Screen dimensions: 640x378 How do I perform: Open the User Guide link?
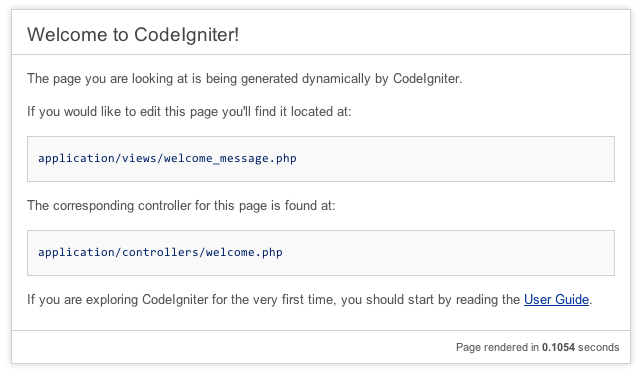click(x=556, y=300)
